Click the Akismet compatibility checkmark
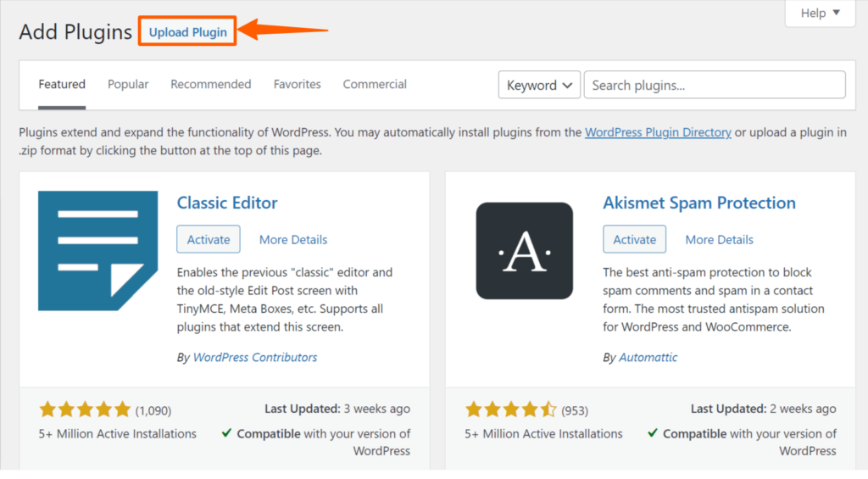Screen dimensions: 868x479 (x=653, y=432)
